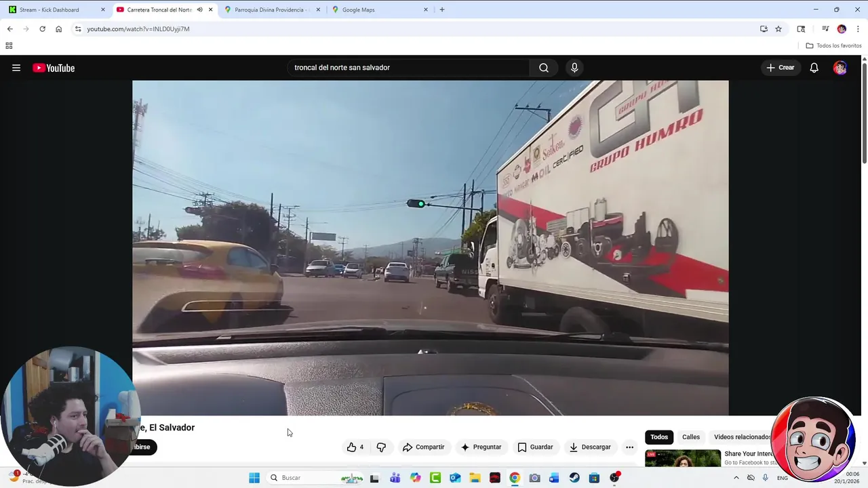Click the Crear button
The width and height of the screenshot is (868, 488).
pyautogui.click(x=780, y=68)
